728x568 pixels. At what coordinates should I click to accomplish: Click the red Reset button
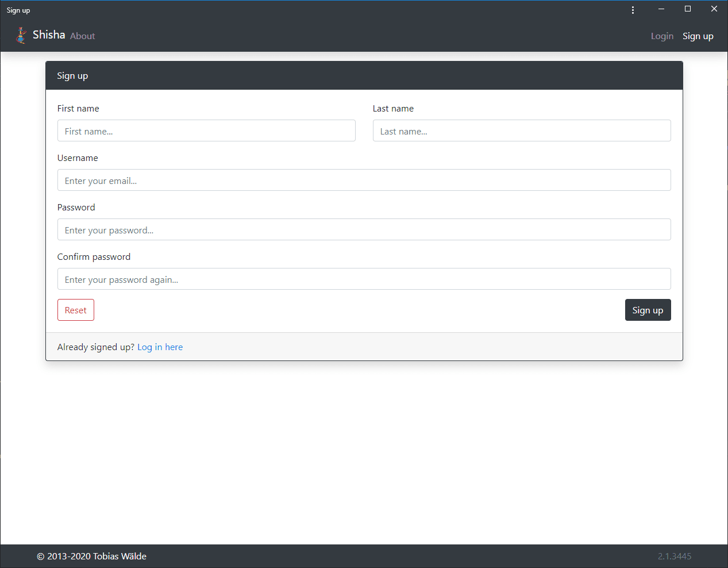pyautogui.click(x=76, y=310)
